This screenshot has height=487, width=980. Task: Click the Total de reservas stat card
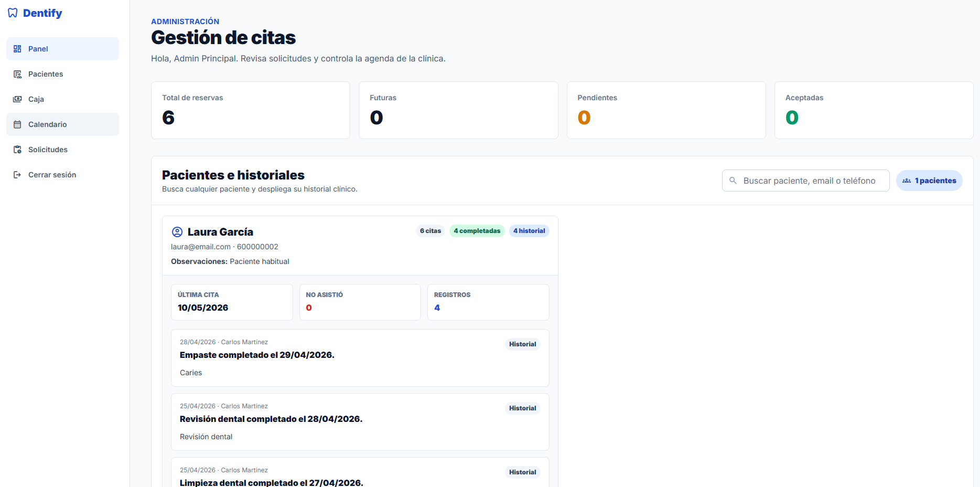pyautogui.click(x=251, y=110)
